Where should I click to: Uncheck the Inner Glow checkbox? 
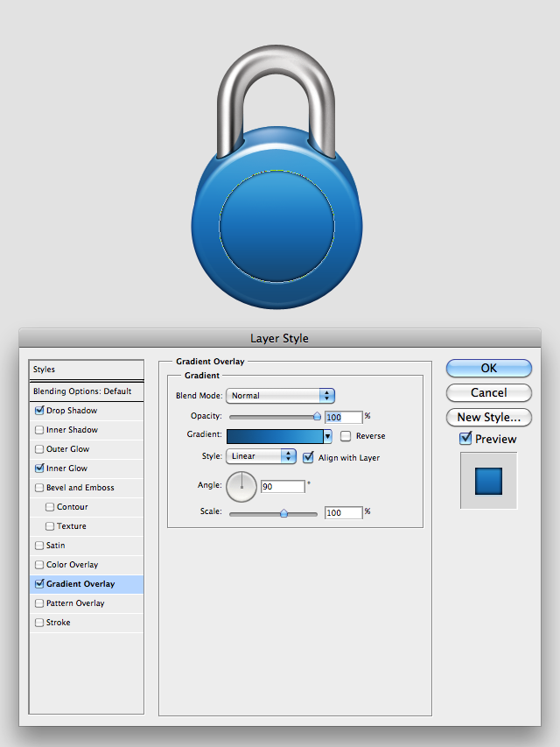pyautogui.click(x=39, y=469)
